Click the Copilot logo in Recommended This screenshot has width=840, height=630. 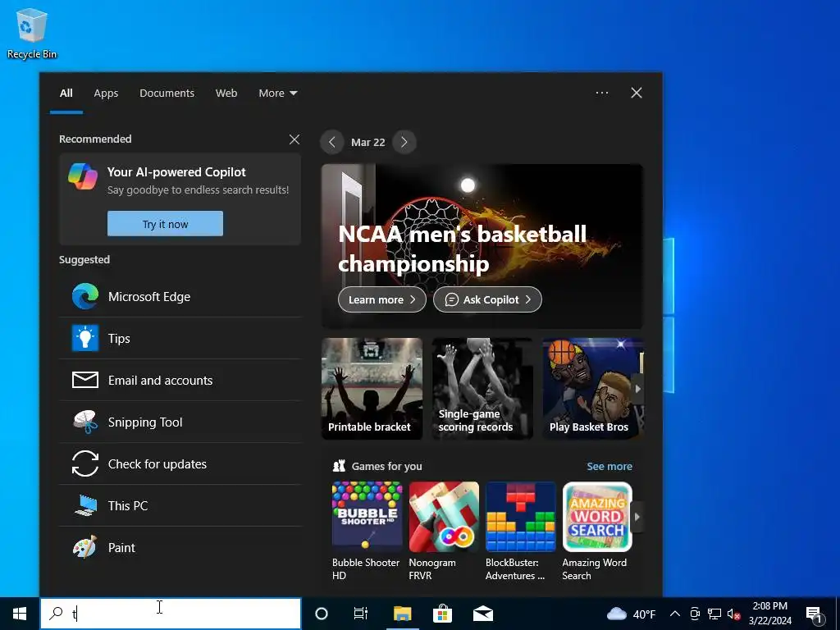(83, 176)
